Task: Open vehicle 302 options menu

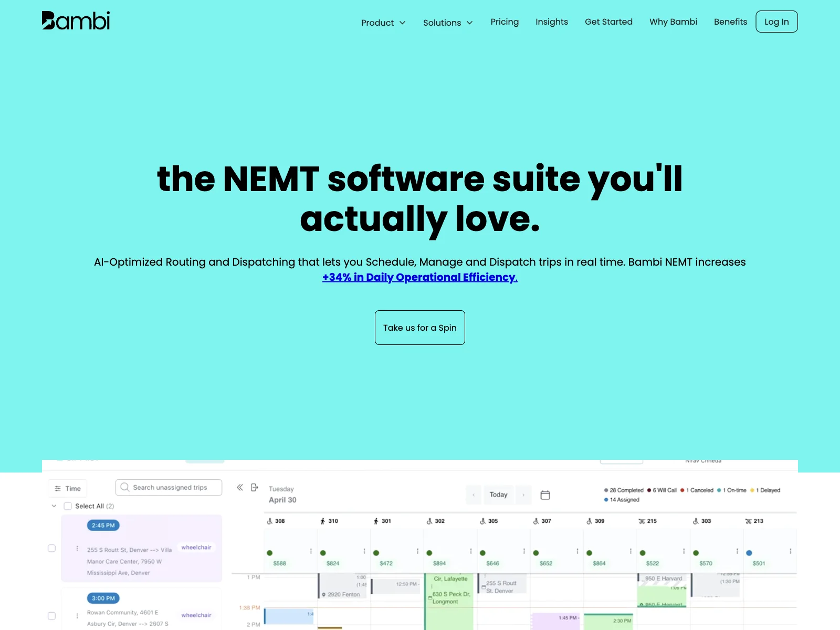Action: pyautogui.click(x=471, y=551)
